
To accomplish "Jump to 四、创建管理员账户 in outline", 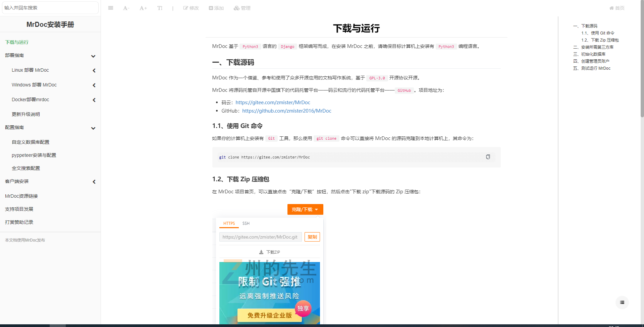I will pos(591,61).
